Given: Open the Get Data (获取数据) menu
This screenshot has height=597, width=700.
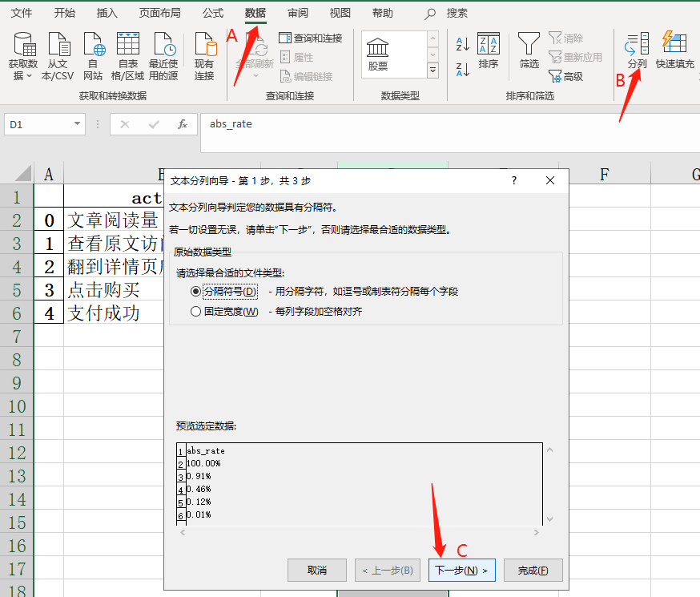Looking at the screenshot, I should [x=22, y=56].
